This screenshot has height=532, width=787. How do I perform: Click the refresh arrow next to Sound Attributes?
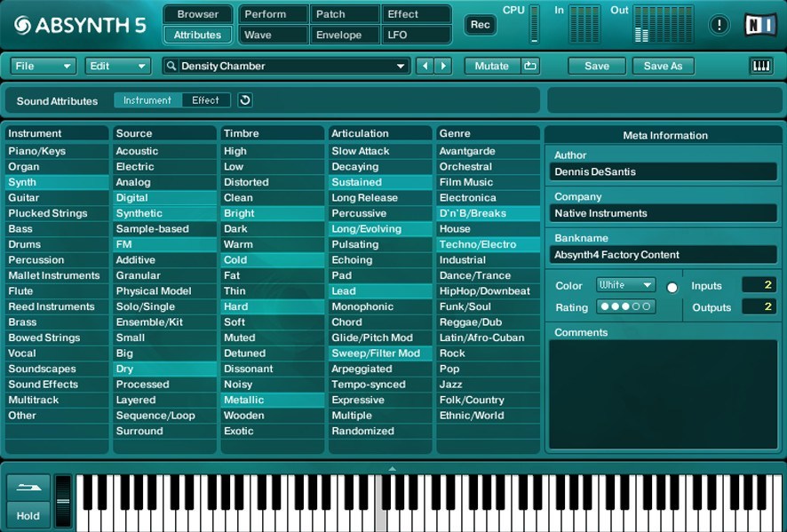point(245,100)
